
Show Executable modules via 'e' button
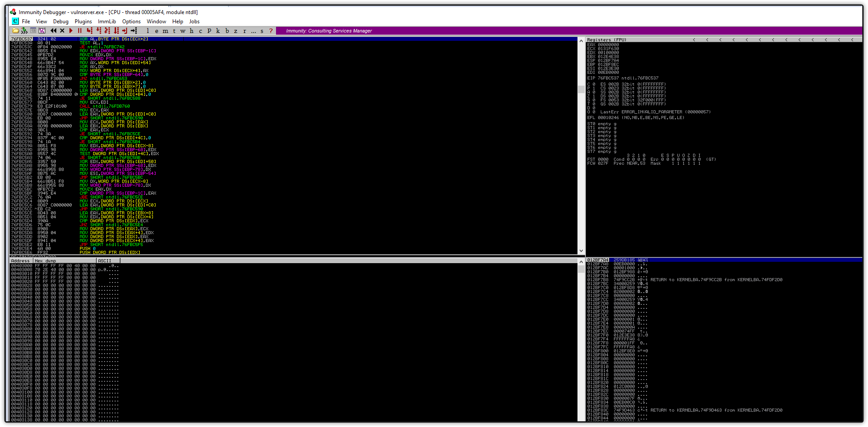click(x=156, y=31)
